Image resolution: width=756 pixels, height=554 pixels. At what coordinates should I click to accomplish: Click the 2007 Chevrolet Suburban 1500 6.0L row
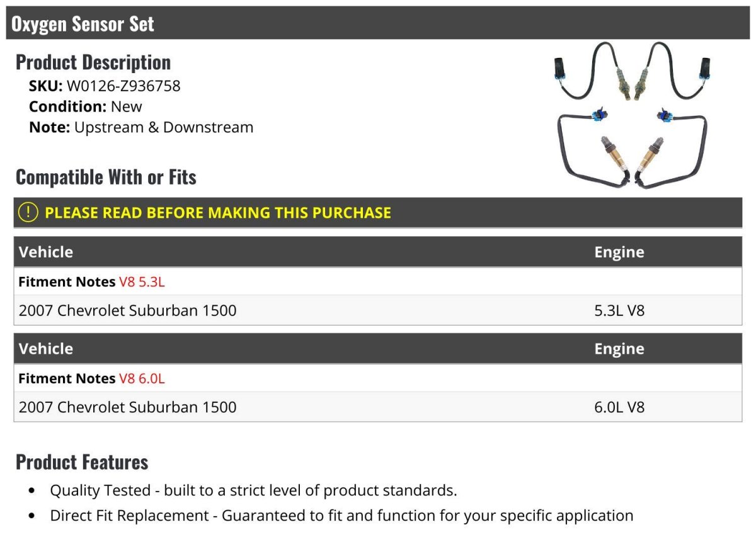click(x=378, y=407)
